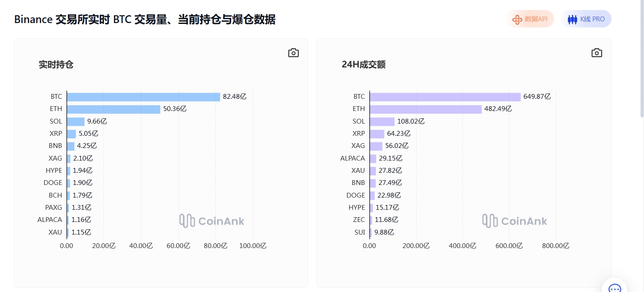This screenshot has height=292, width=644.
Task: Open the 数据API button
Action: click(531, 19)
